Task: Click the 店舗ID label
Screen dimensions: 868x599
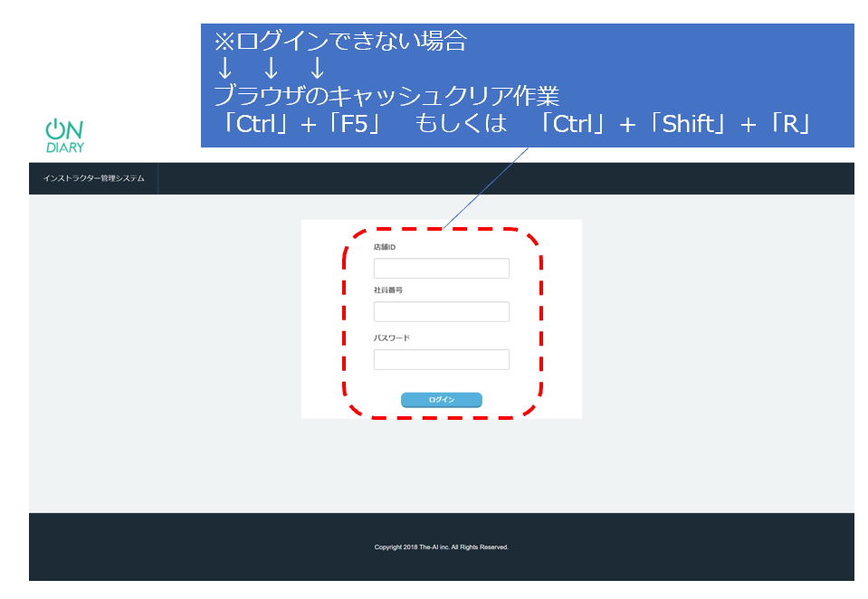Action: tap(385, 247)
